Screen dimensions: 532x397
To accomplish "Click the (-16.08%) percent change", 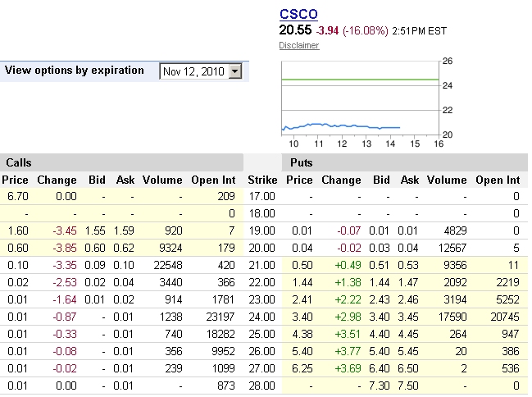I will click(366, 30).
